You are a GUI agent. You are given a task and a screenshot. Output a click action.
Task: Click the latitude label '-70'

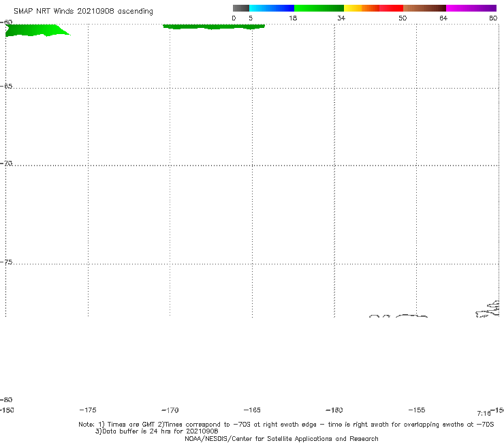click(x=6, y=164)
